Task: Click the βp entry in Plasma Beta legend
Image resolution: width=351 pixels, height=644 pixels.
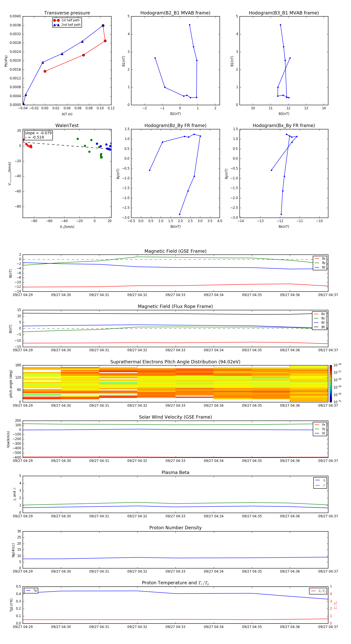Action: tap(320, 480)
